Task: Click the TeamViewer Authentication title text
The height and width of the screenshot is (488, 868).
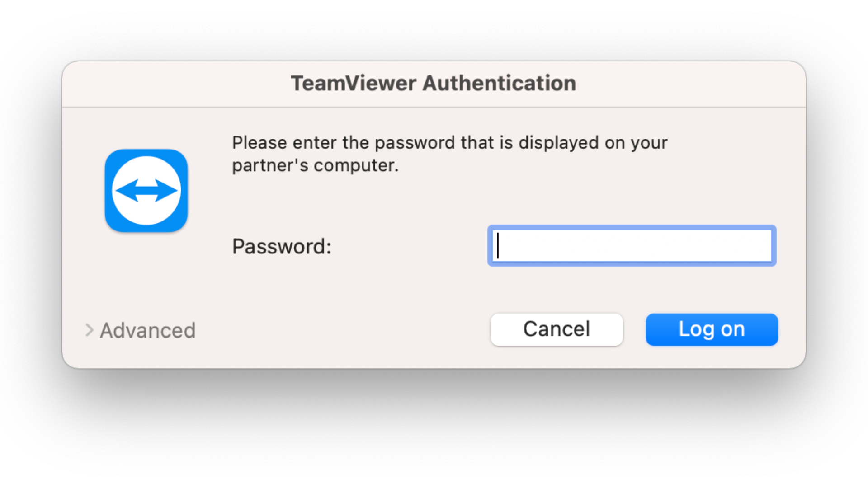Action: click(433, 84)
